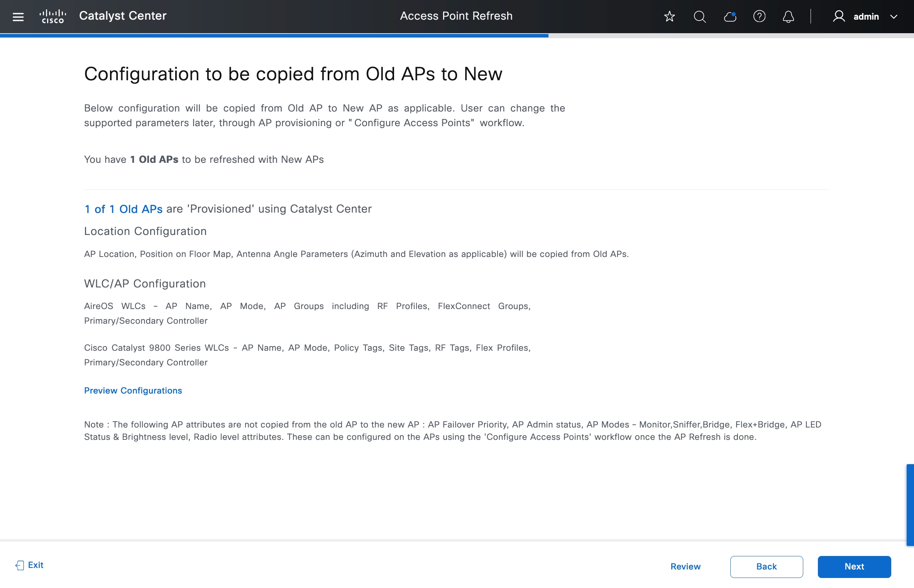The width and height of the screenshot is (914, 588).
Task: Click the user profile avatar icon
Action: point(839,16)
